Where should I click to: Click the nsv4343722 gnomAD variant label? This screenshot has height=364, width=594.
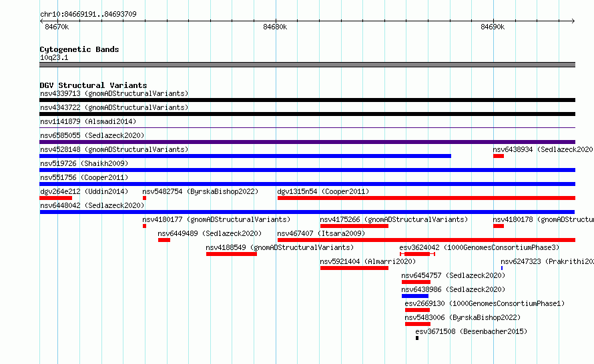coord(114,107)
